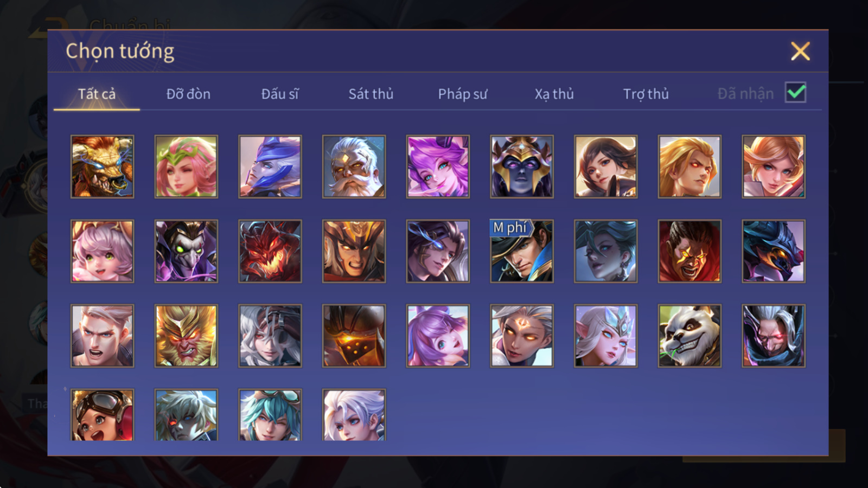The height and width of the screenshot is (488, 868).
Task: Select the golden lion beast hero portrait
Action: pos(102,166)
